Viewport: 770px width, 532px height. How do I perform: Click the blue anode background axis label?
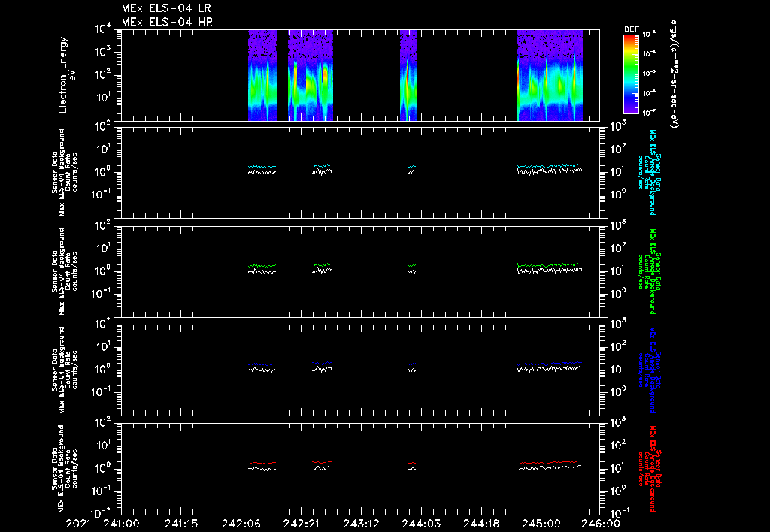pyautogui.click(x=649, y=370)
